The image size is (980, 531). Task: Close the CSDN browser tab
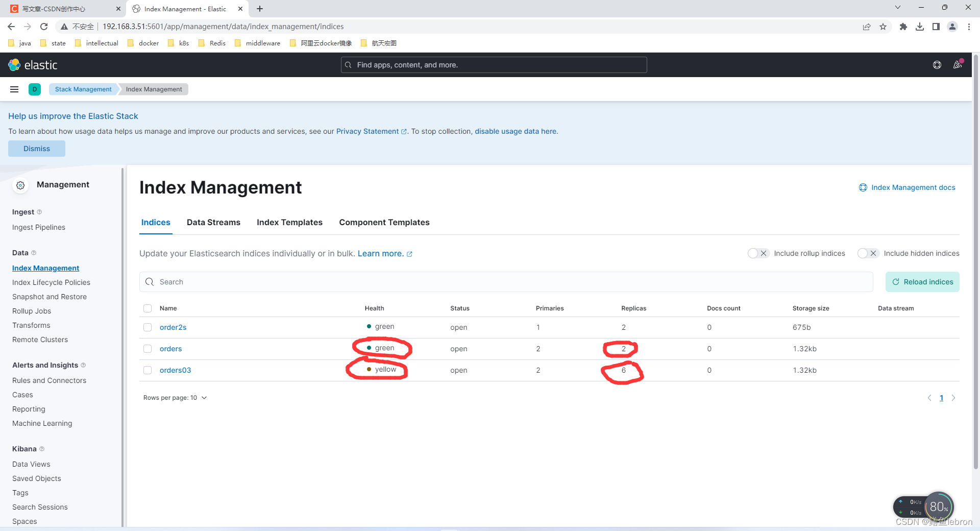tap(118, 9)
